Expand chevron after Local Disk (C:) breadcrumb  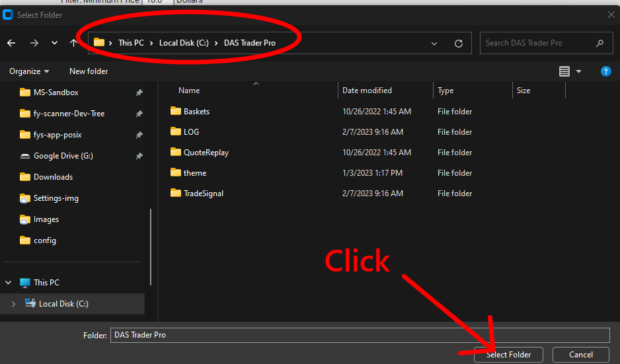(x=216, y=43)
